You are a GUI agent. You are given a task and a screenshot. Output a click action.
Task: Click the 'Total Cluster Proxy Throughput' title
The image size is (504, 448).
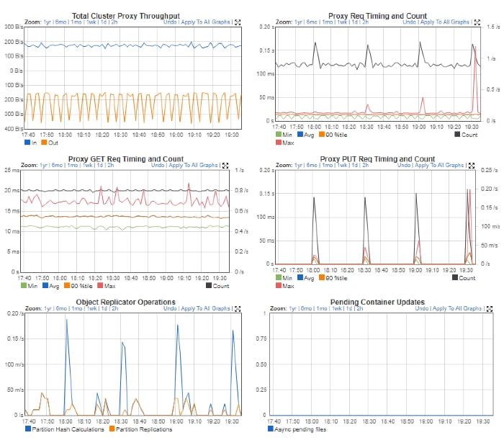(x=126, y=16)
